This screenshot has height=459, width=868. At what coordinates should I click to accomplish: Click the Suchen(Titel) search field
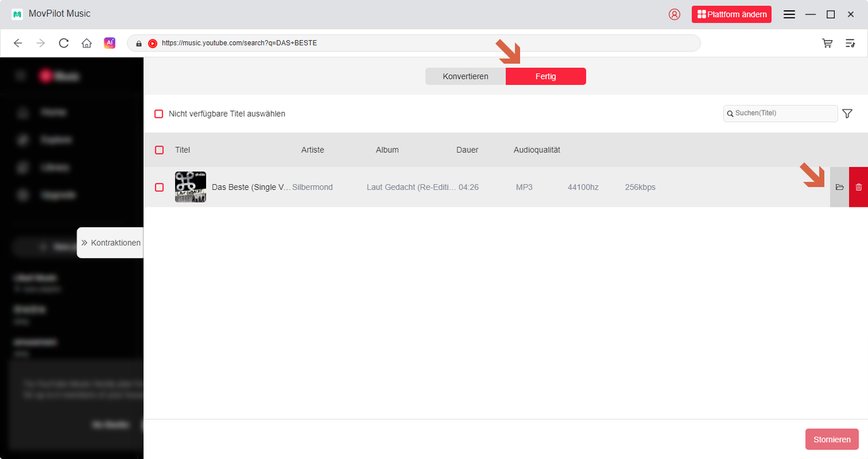781,113
